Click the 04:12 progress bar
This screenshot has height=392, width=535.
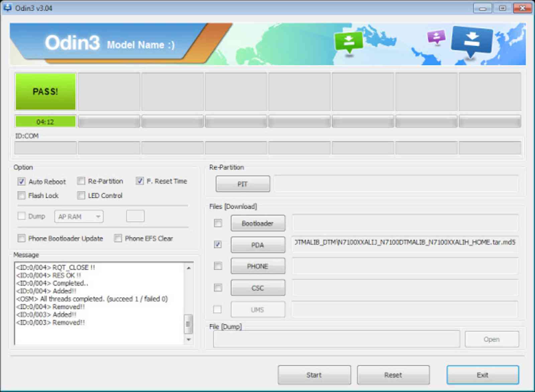click(45, 122)
